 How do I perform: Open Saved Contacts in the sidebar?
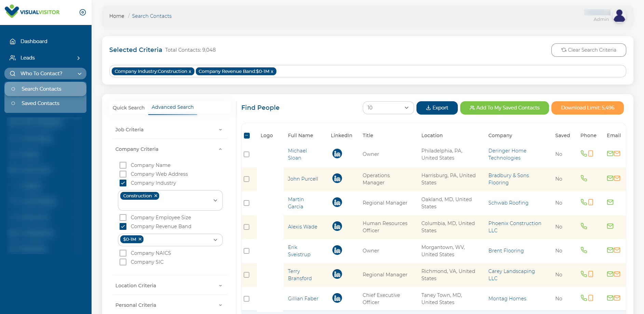coord(45,103)
